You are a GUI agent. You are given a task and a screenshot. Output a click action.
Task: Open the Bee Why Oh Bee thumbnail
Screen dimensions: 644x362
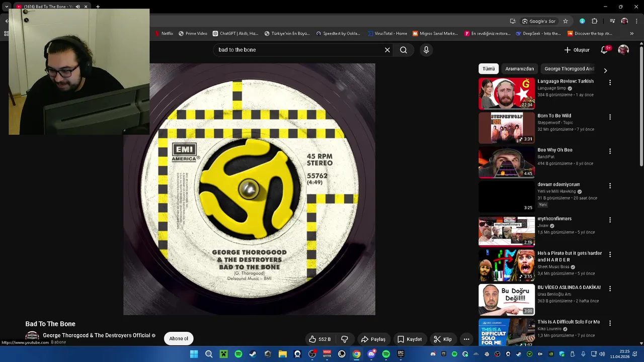pos(507,162)
